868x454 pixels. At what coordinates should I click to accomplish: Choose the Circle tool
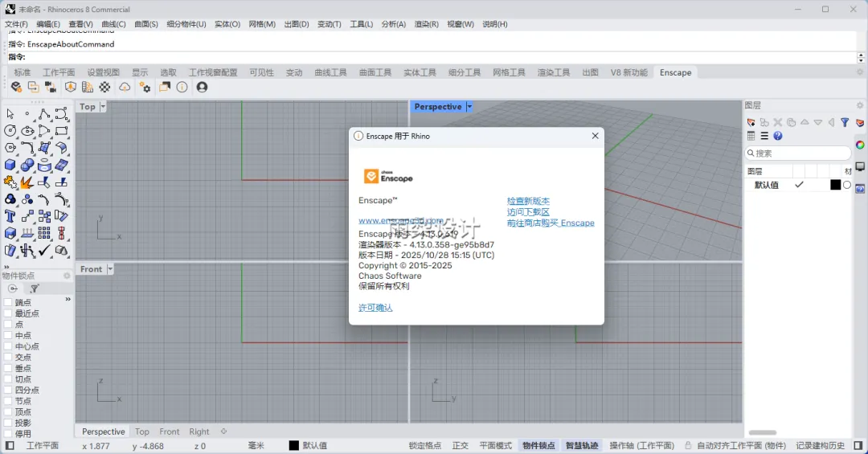coord(10,131)
